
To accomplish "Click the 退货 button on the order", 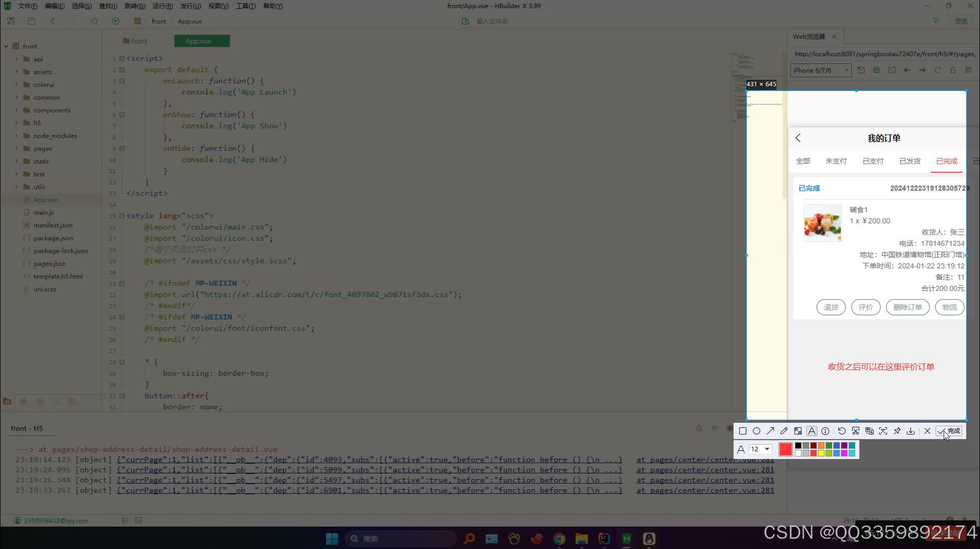I will coord(831,307).
